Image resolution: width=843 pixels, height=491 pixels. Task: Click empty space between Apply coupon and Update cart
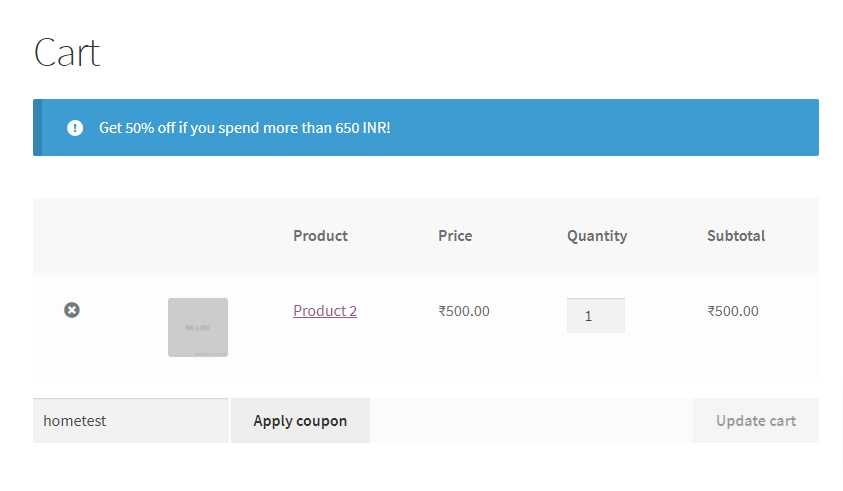click(531, 421)
